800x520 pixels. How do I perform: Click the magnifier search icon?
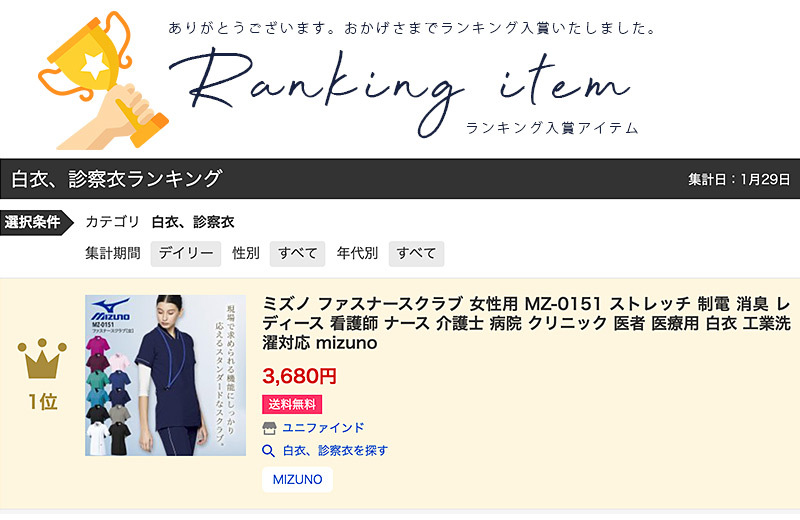268,451
